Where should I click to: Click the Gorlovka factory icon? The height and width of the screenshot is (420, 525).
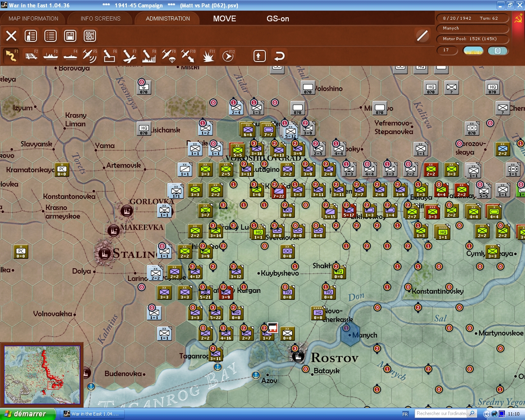[x=127, y=211]
